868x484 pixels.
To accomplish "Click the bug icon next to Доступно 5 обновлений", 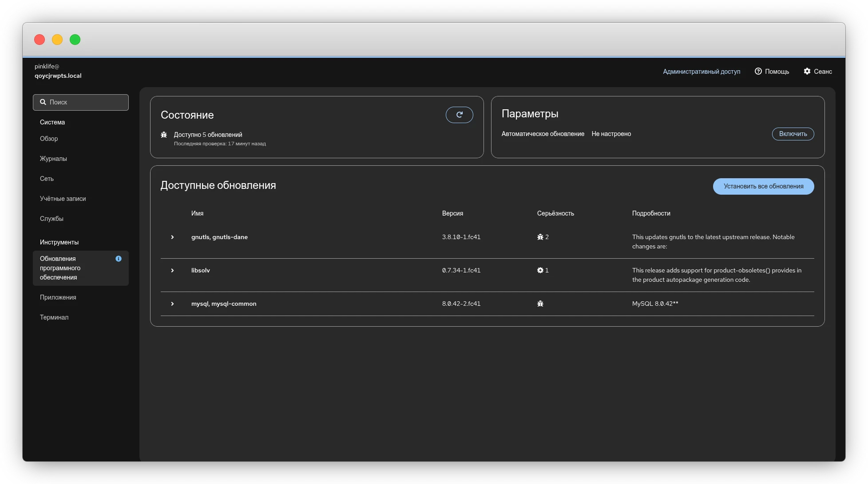I will point(164,135).
